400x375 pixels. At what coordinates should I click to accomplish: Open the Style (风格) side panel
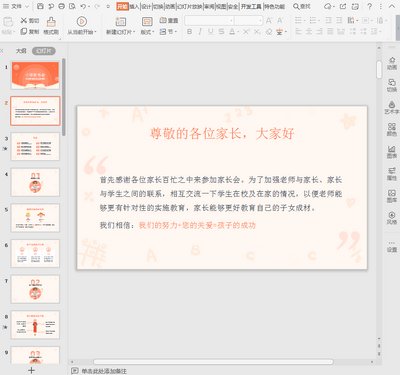[x=392, y=218]
